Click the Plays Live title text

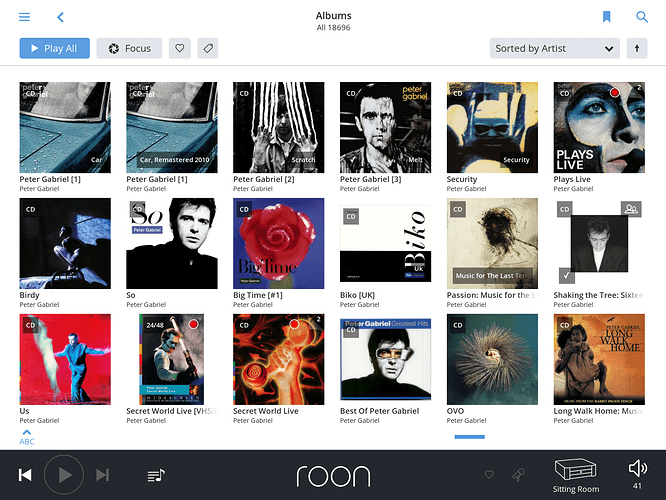[572, 179]
